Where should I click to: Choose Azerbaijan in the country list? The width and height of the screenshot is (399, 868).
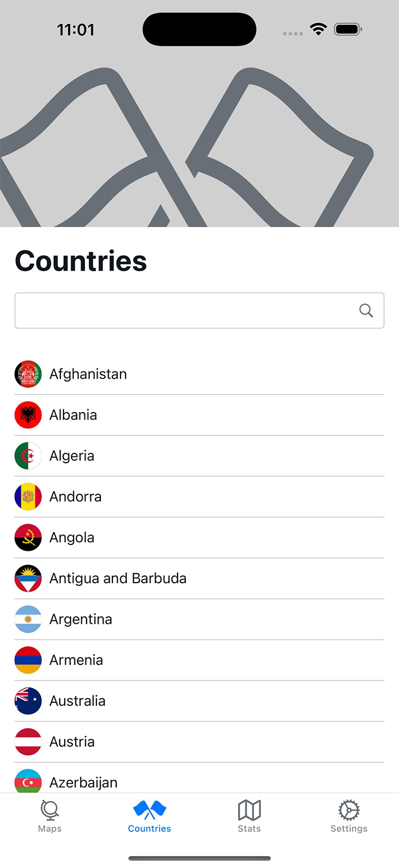[200, 779]
